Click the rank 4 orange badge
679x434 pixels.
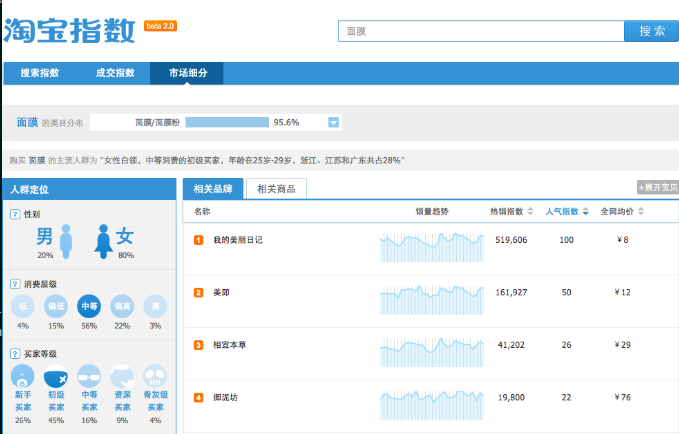tap(198, 398)
